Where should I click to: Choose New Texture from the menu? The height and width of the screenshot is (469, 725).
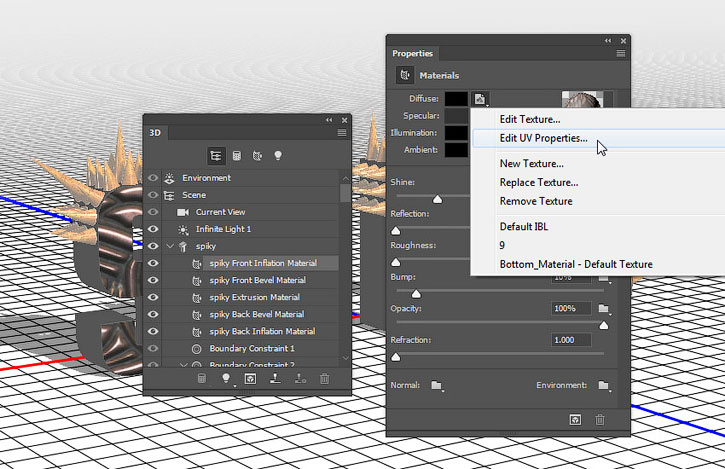[x=531, y=164]
